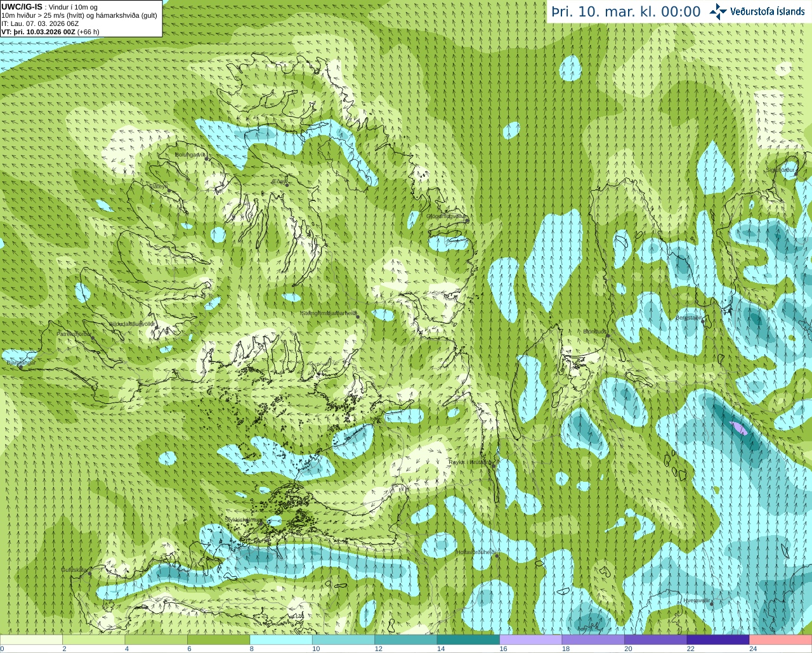Select the Reykir í Hrútafirði station label
This screenshot has height=653, width=812.
470,462
